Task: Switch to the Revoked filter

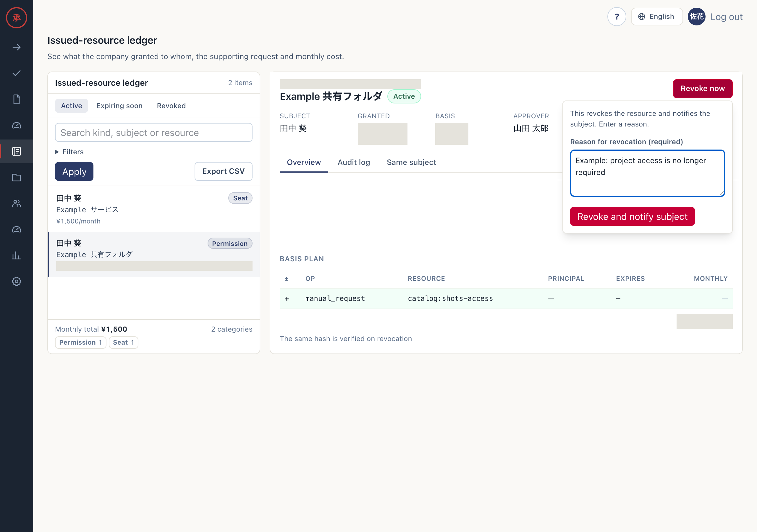Action: pyautogui.click(x=171, y=106)
